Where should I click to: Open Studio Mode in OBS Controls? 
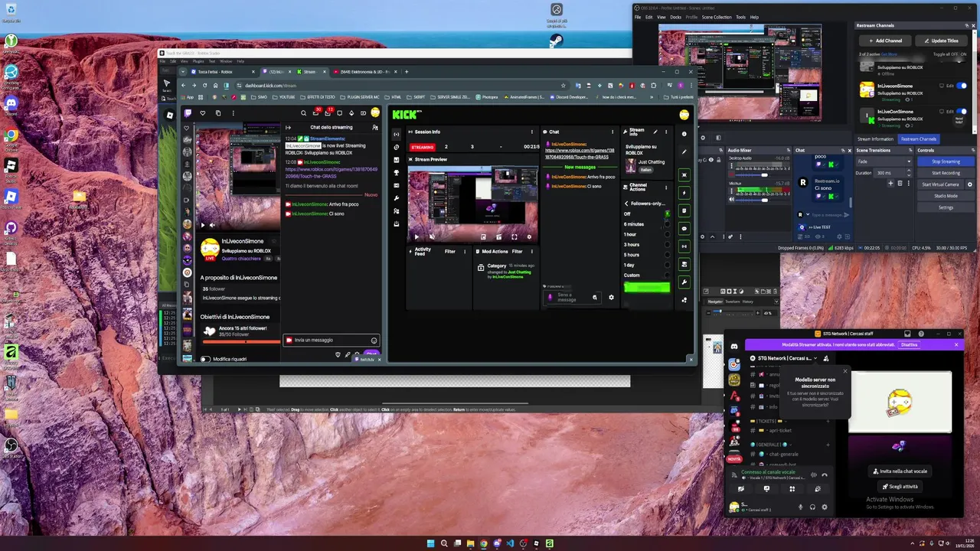pyautogui.click(x=946, y=196)
